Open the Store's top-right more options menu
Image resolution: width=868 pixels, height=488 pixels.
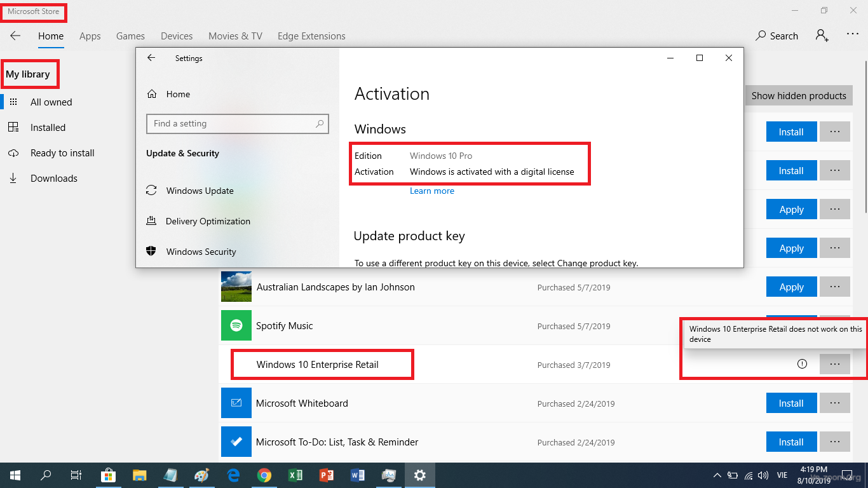coord(853,36)
